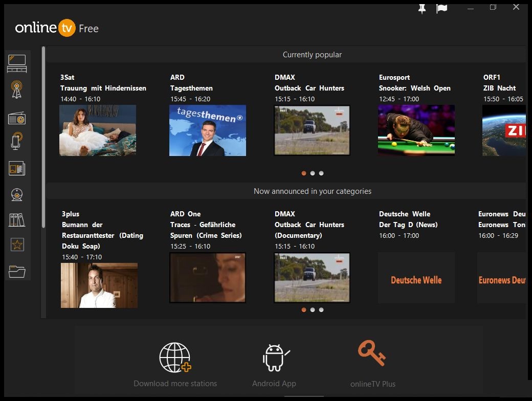This screenshot has width=532, height=401.
Task: Click the Trauung mit Hindernissen title
Action: click(x=103, y=88)
